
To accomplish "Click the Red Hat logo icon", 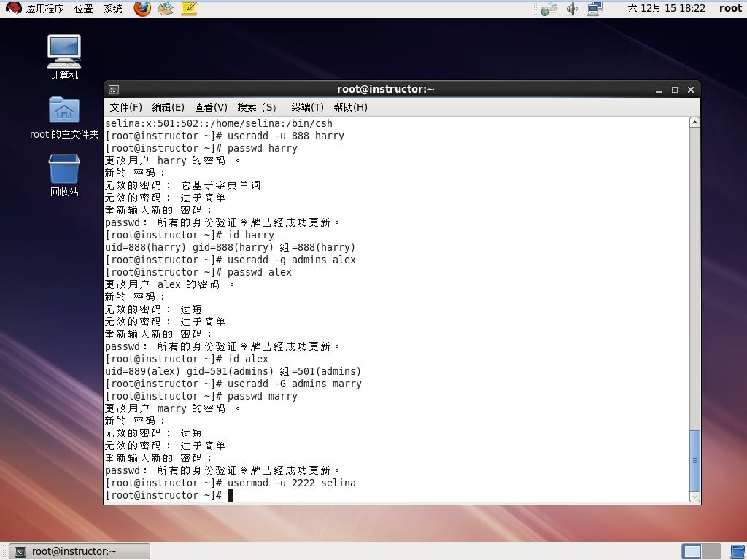I will (13, 9).
